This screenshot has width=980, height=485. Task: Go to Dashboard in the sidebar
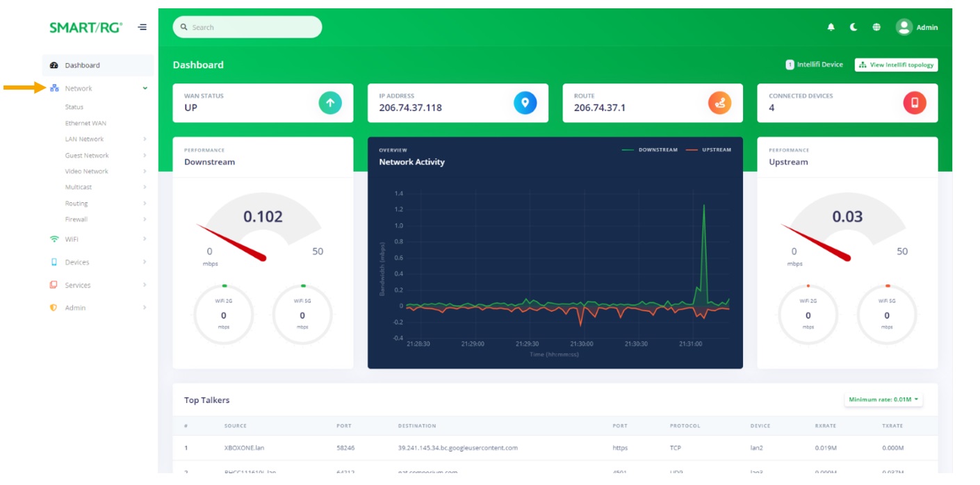98,65
